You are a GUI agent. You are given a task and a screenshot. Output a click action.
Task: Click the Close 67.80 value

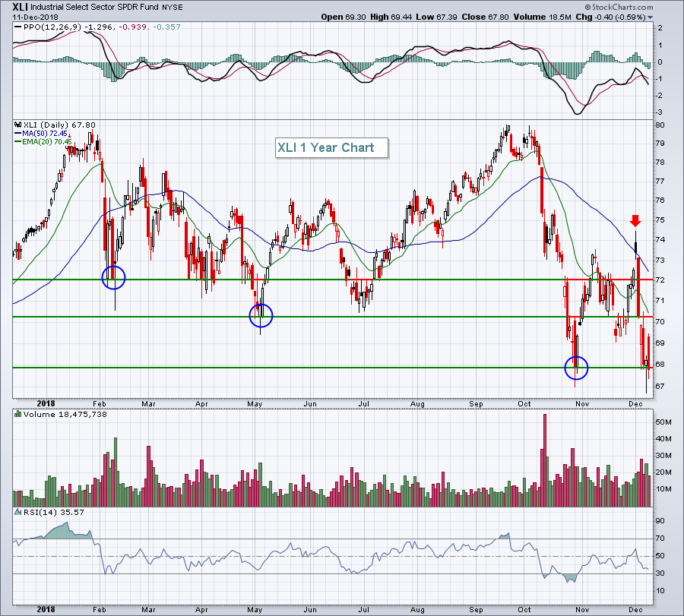coord(485,17)
